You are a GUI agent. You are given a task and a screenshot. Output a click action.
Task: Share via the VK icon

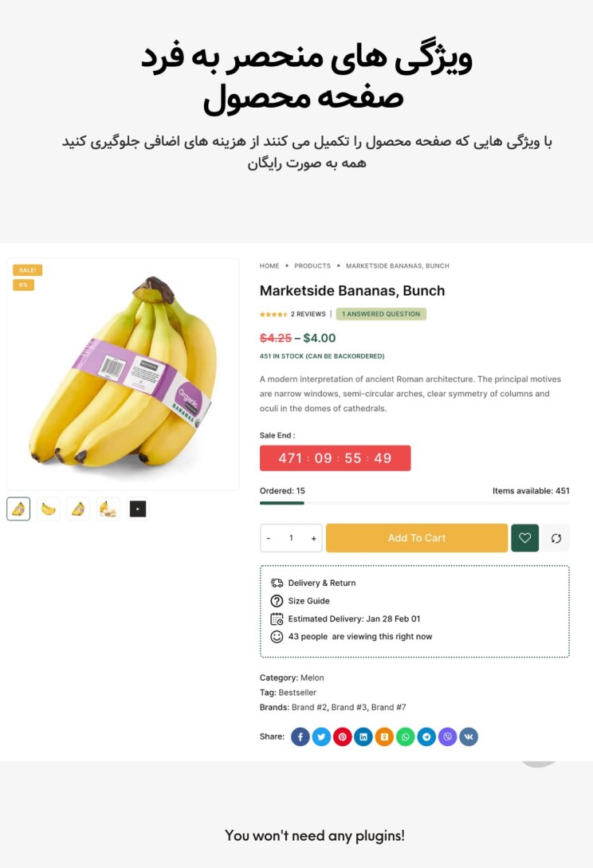pyautogui.click(x=469, y=736)
